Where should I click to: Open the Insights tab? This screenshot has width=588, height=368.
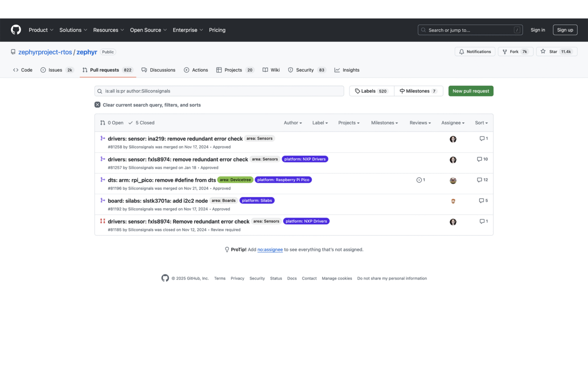tap(347, 70)
